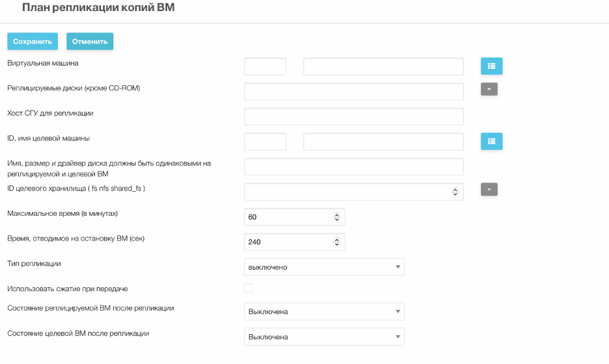
Task: Open the target machine list picker icon
Action: click(x=491, y=141)
